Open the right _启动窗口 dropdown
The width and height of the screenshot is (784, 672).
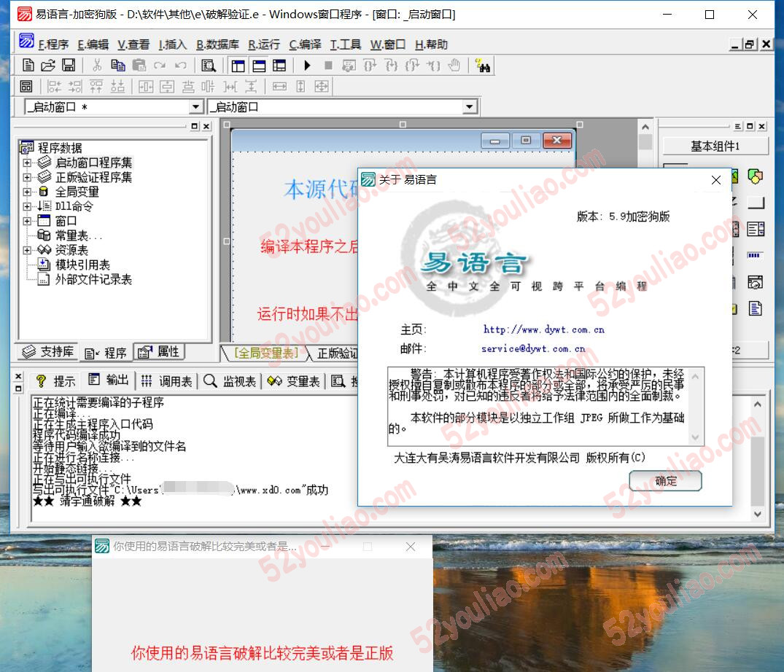469,107
